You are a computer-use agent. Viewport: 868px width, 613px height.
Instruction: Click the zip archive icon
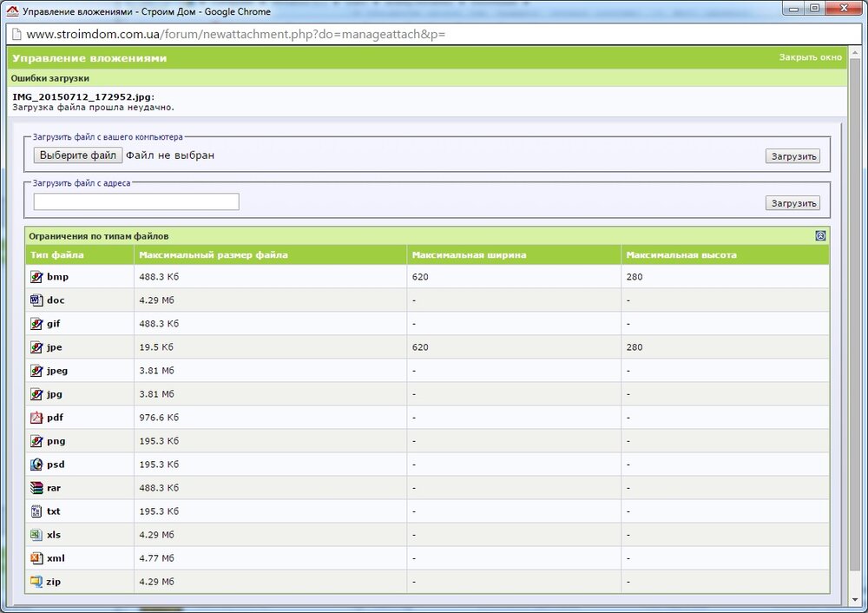[36, 582]
